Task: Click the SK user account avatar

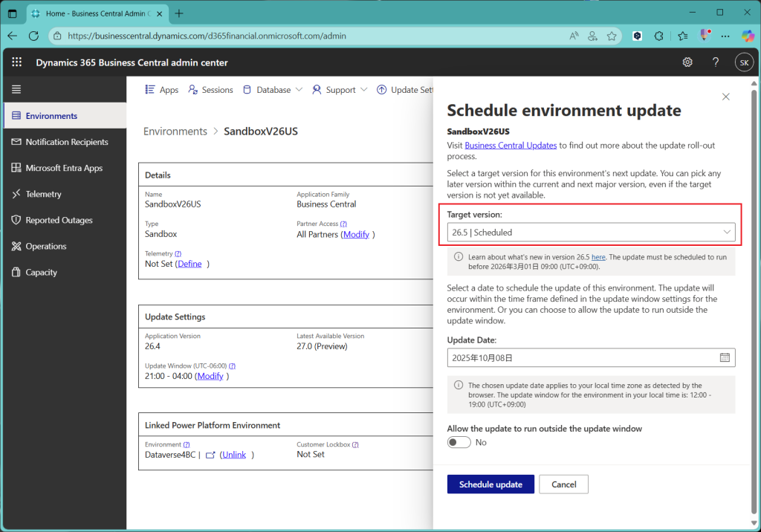Action: [744, 62]
